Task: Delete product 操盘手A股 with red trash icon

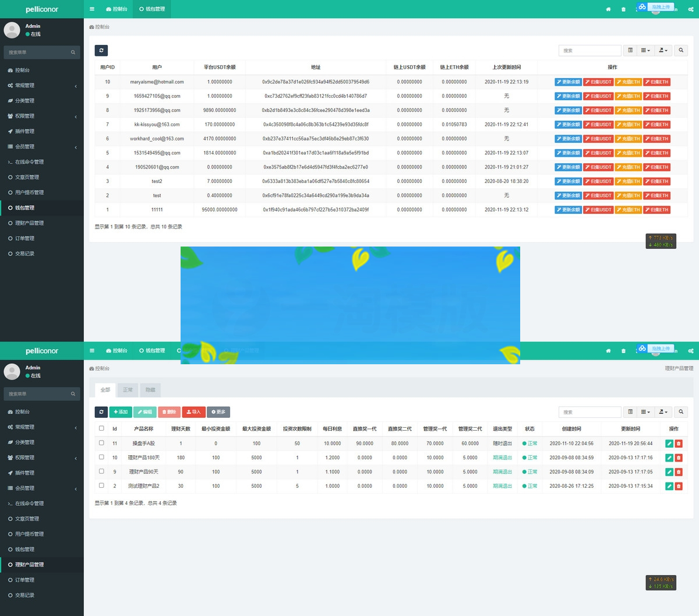Action: point(679,443)
